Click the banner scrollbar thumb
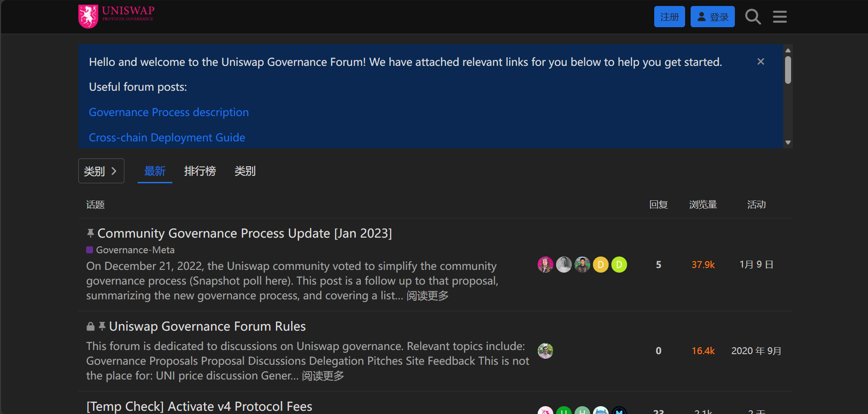Screen dimensions: 868x414 pos(788,70)
